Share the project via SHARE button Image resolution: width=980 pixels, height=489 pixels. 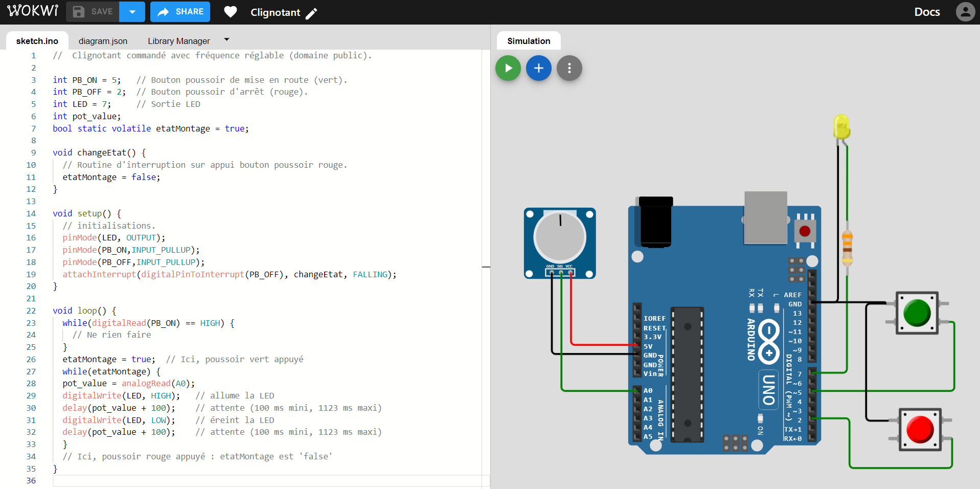coord(180,12)
